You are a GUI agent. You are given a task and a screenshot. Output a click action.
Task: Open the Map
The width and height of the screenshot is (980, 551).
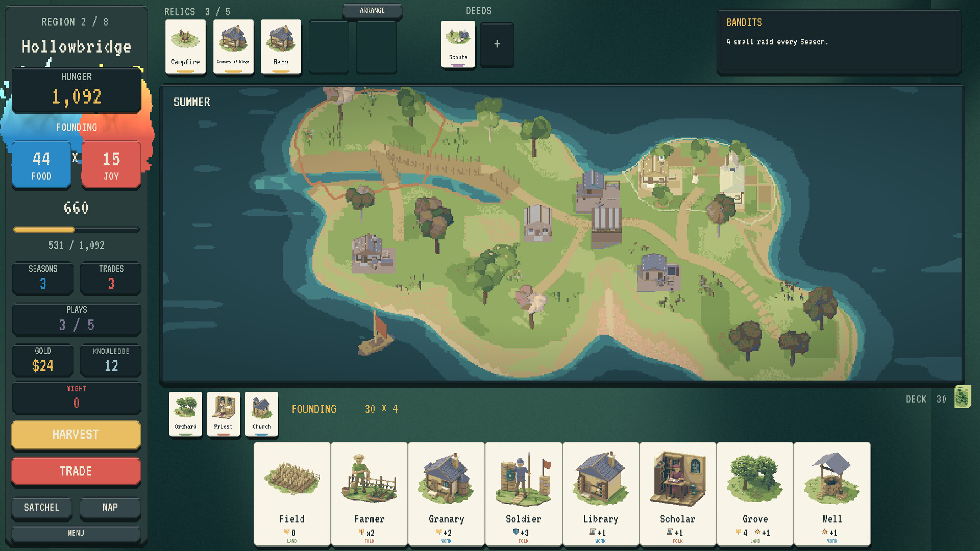pos(110,508)
